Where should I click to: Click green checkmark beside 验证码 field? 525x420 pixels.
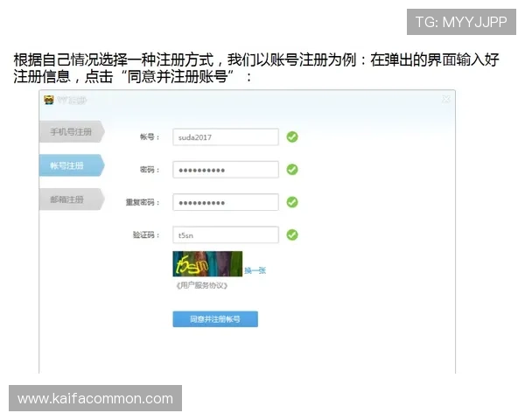[x=292, y=234]
